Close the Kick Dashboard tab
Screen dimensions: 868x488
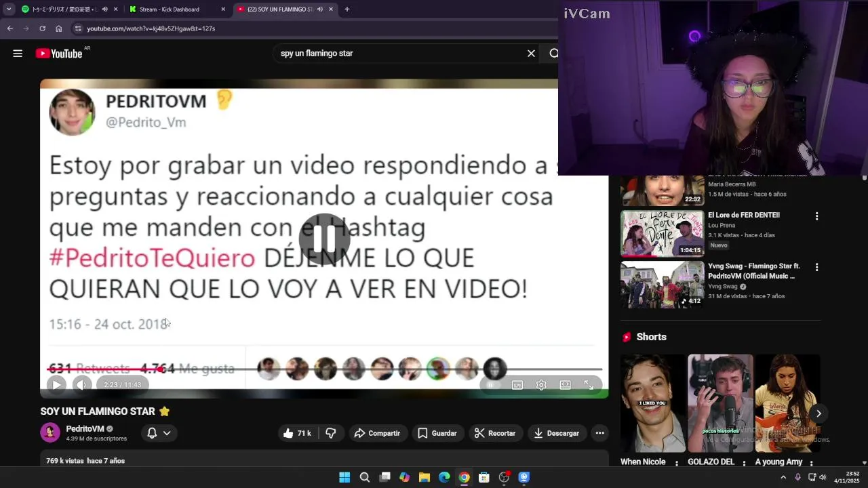click(223, 9)
